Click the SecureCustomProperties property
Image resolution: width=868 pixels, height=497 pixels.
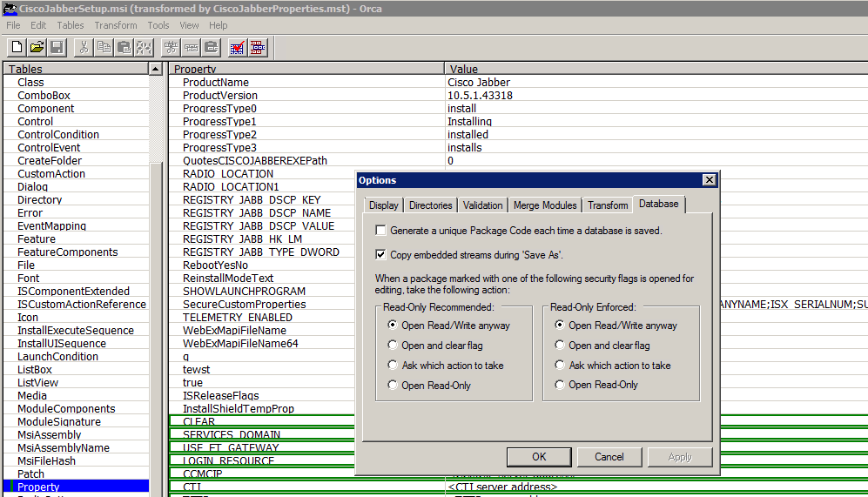pyautogui.click(x=244, y=305)
